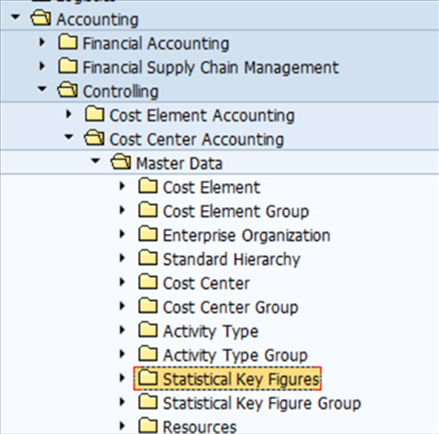The height and width of the screenshot is (434, 439).
Task: Select the Enterprise Organization label
Action: click(x=246, y=236)
